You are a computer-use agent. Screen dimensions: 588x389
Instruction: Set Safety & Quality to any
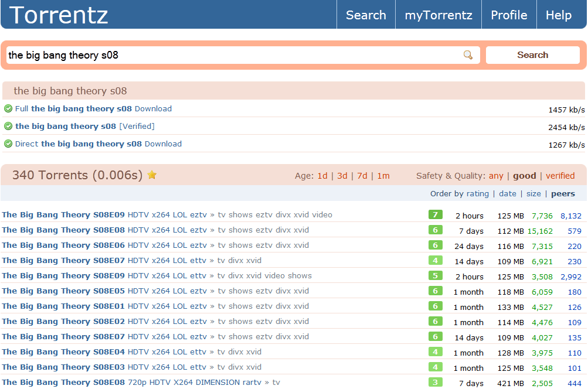tap(496, 176)
